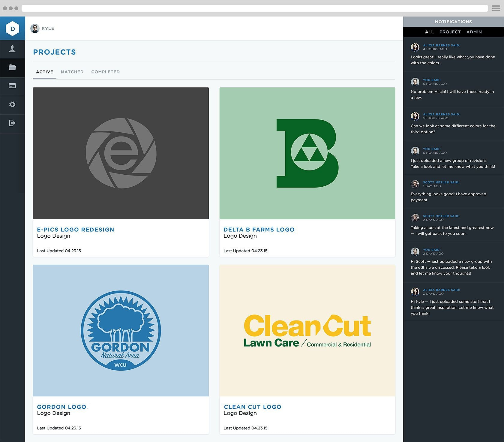
Task: Open the projects folder sidebar icon
Action: tap(12, 68)
